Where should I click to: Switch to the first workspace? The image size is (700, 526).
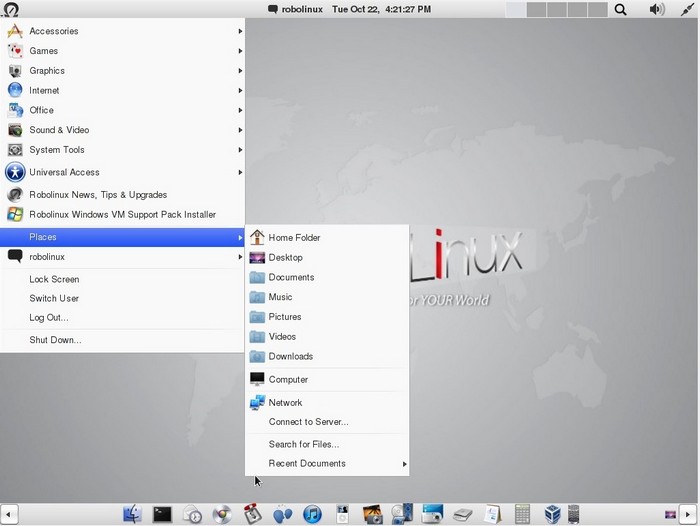point(516,9)
